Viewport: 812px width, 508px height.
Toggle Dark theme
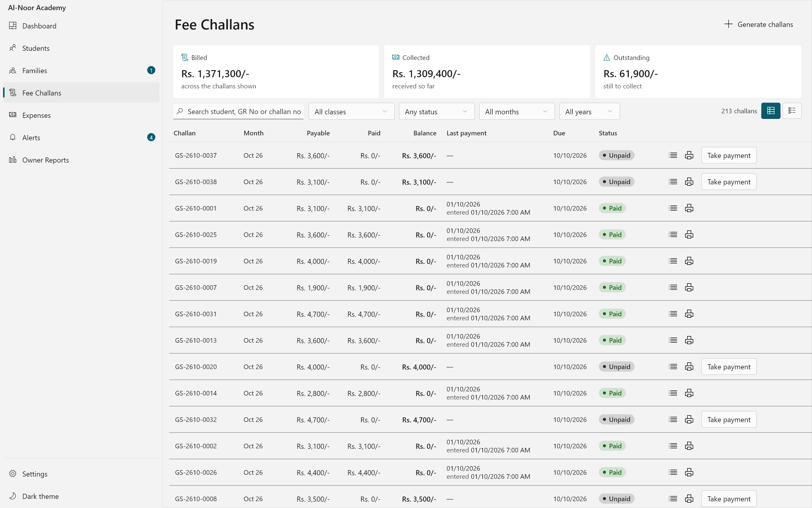[81, 496]
